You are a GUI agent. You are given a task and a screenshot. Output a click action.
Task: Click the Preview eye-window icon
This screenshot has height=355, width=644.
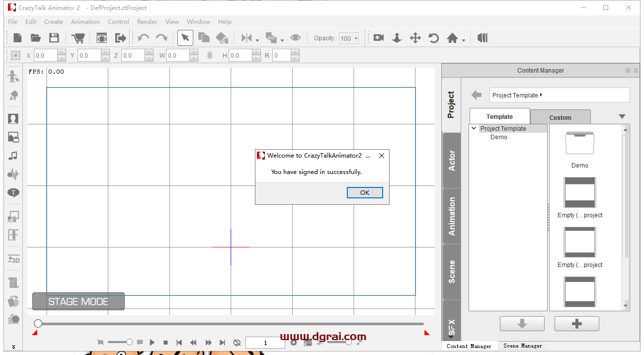pyautogui.click(x=102, y=38)
